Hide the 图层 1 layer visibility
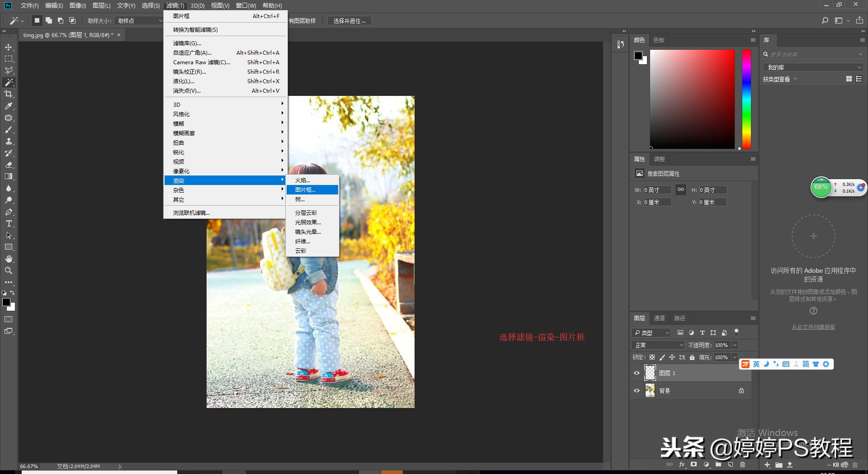The height and width of the screenshot is (474, 868). [x=637, y=373]
